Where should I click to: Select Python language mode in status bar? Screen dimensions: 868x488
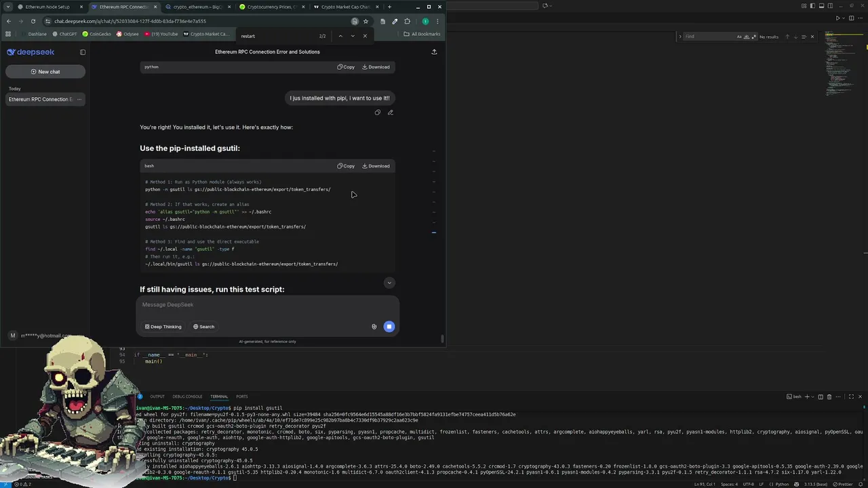coord(782,484)
